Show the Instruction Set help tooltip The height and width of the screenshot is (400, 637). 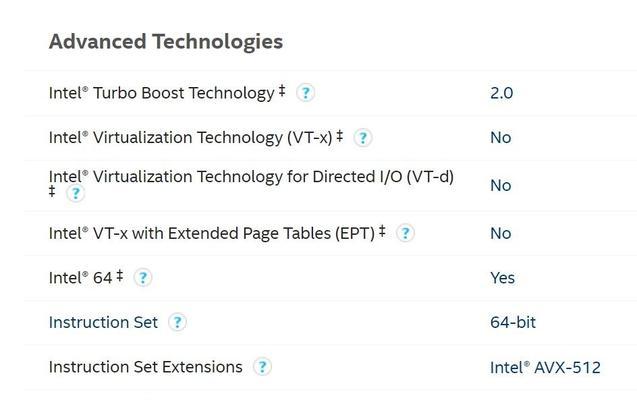pyautogui.click(x=177, y=322)
